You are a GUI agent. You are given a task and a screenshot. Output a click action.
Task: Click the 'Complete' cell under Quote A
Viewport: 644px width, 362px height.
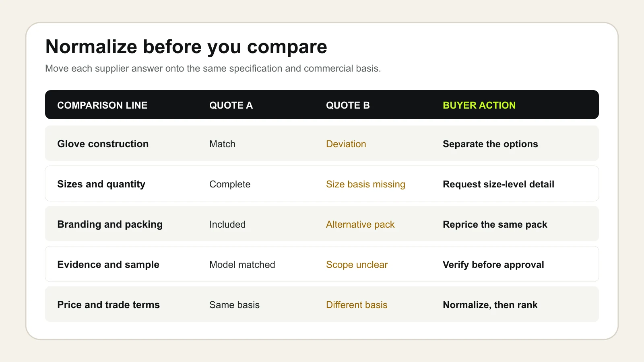[x=230, y=184]
